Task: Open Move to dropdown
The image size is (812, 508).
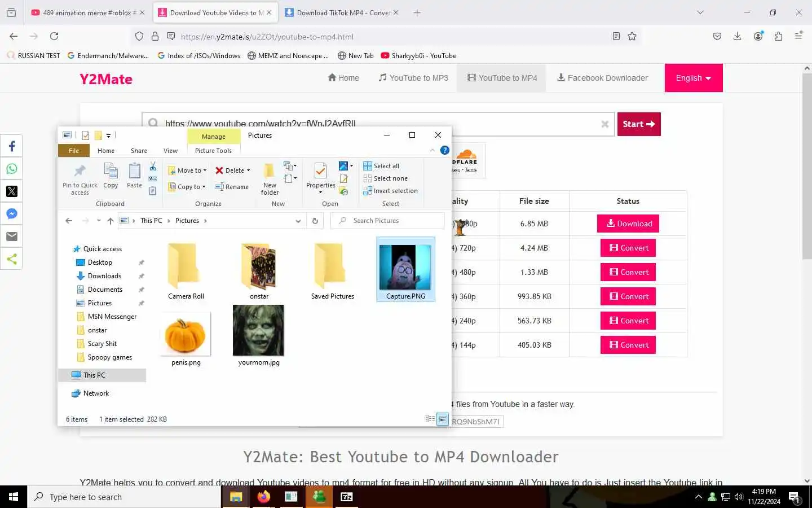Action: point(187,170)
